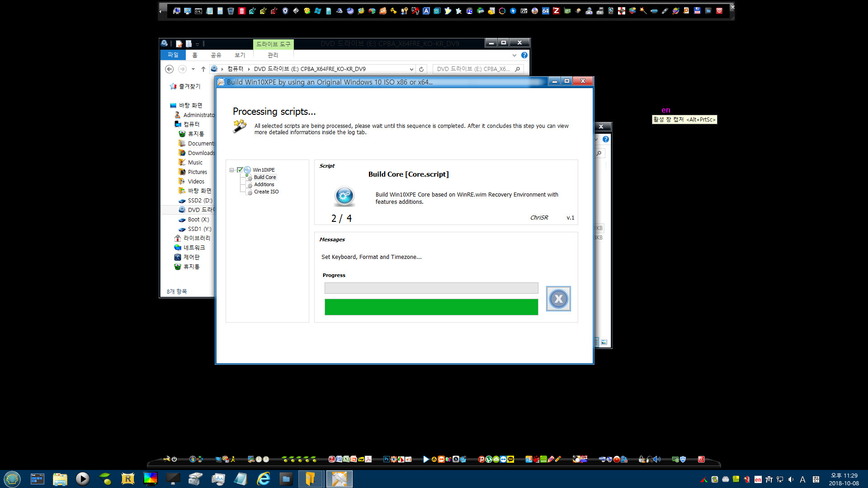Open KakaoTalk from the bottom dock

[510, 459]
